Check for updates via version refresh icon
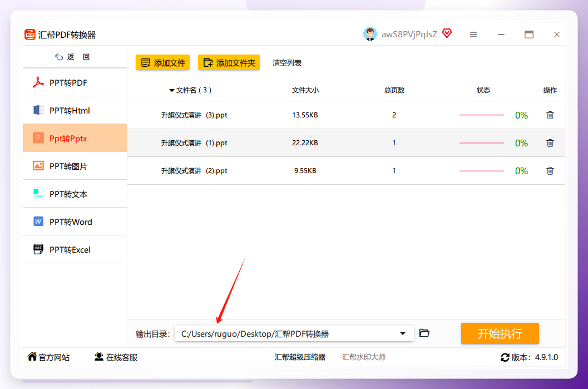The width and height of the screenshot is (588, 389). point(505,357)
